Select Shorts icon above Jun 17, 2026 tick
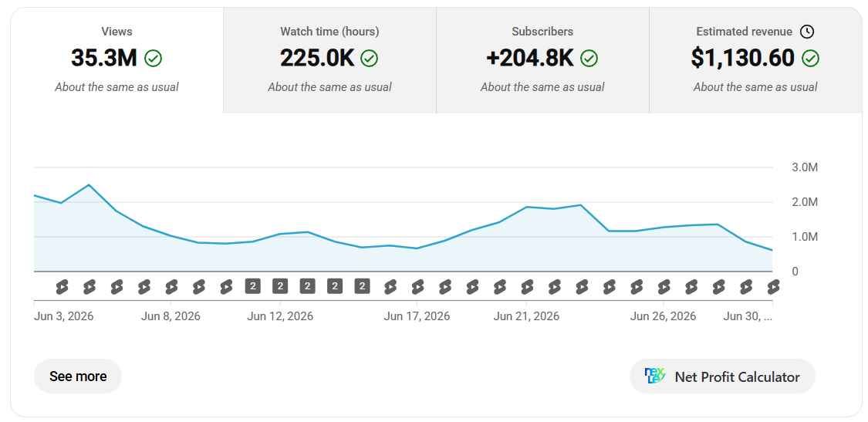 tap(417, 287)
